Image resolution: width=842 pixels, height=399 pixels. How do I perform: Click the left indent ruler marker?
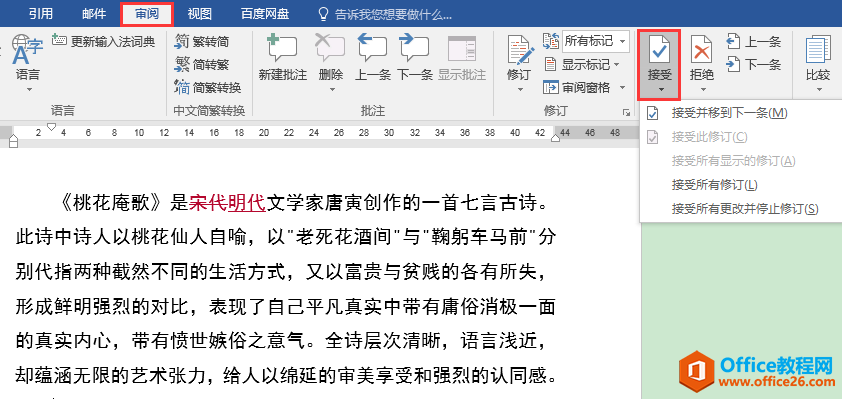[x=14, y=141]
